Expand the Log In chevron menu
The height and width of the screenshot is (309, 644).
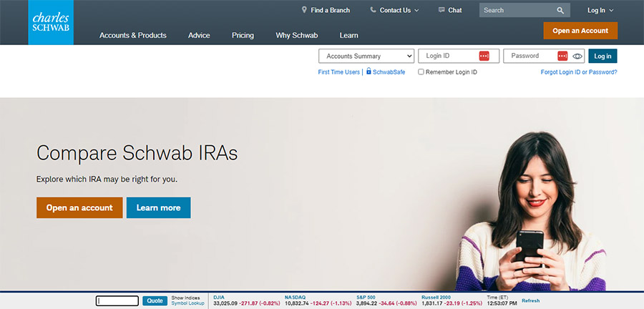click(x=611, y=11)
